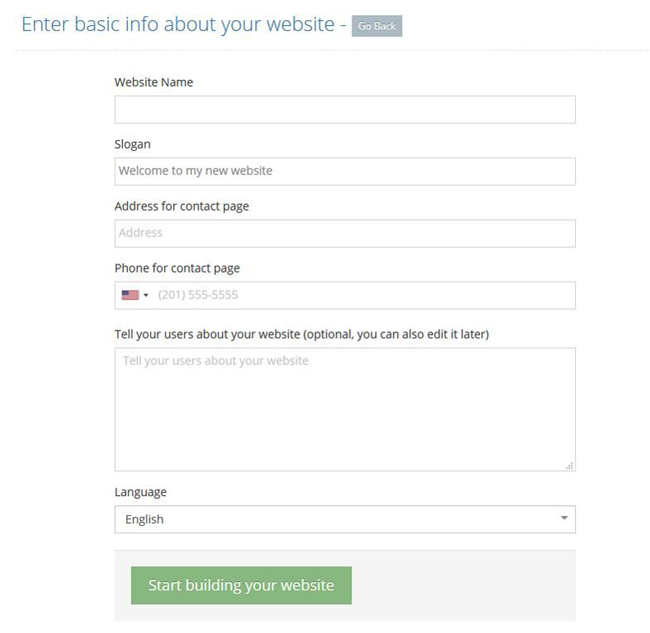Click the gray bar beside the submit button

tap(463, 585)
